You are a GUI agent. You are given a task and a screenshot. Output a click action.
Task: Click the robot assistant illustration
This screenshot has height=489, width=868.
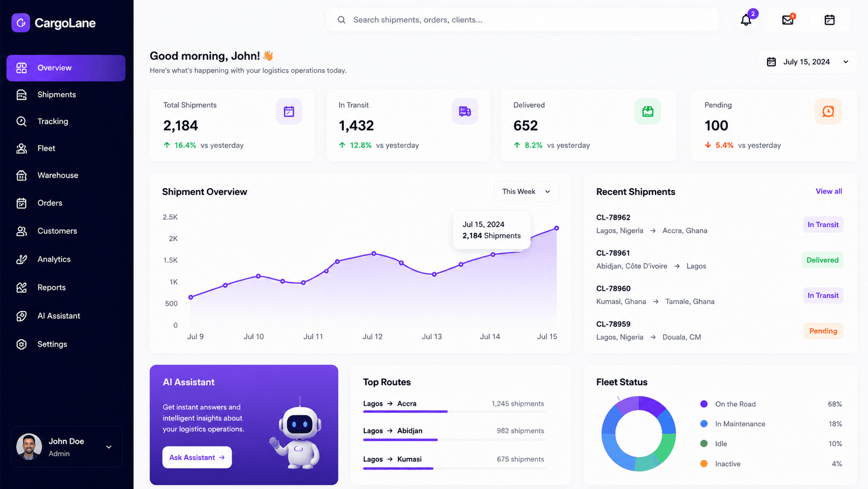pyautogui.click(x=296, y=433)
